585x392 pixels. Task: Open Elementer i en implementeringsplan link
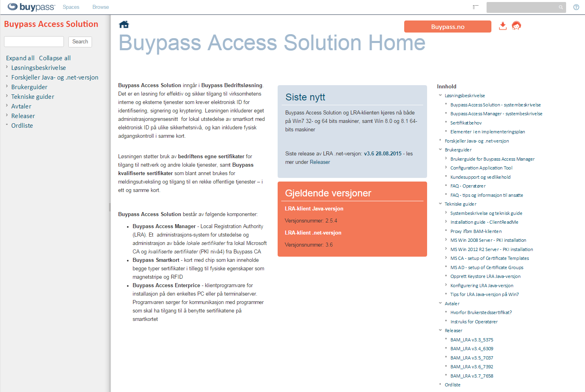[488, 132]
